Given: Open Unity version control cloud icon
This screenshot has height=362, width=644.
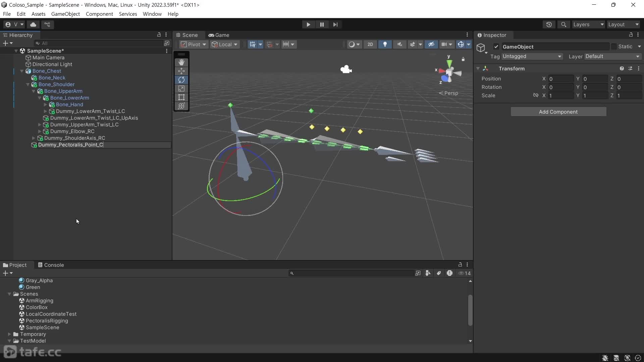Looking at the screenshot, I should [33, 24].
